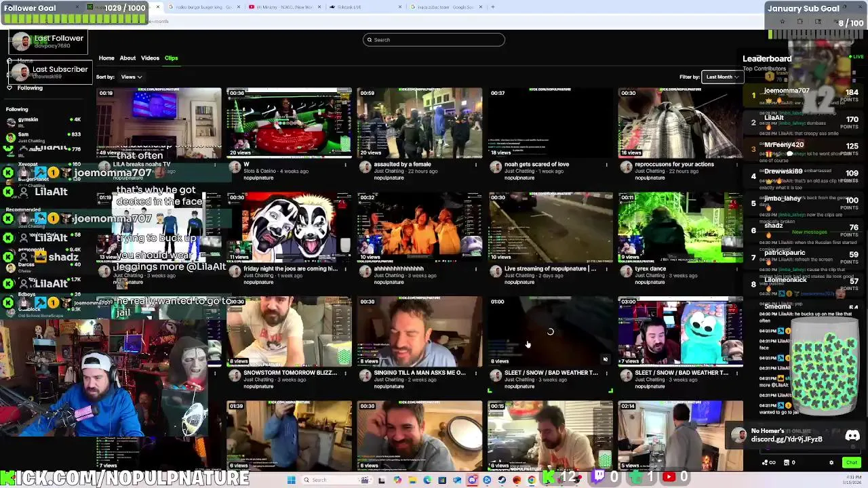Switch to the Videos tab

150,58
